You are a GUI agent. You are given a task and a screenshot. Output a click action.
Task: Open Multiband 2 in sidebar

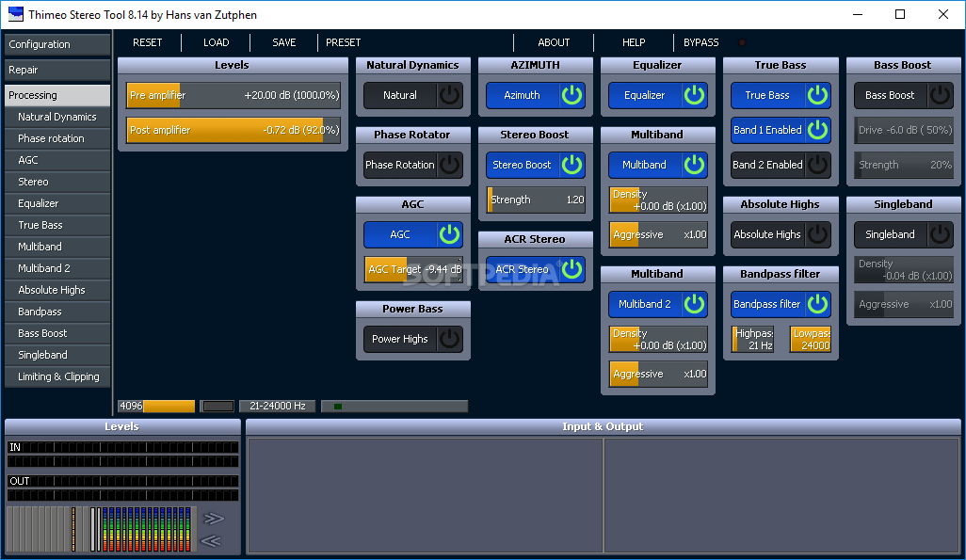point(57,268)
